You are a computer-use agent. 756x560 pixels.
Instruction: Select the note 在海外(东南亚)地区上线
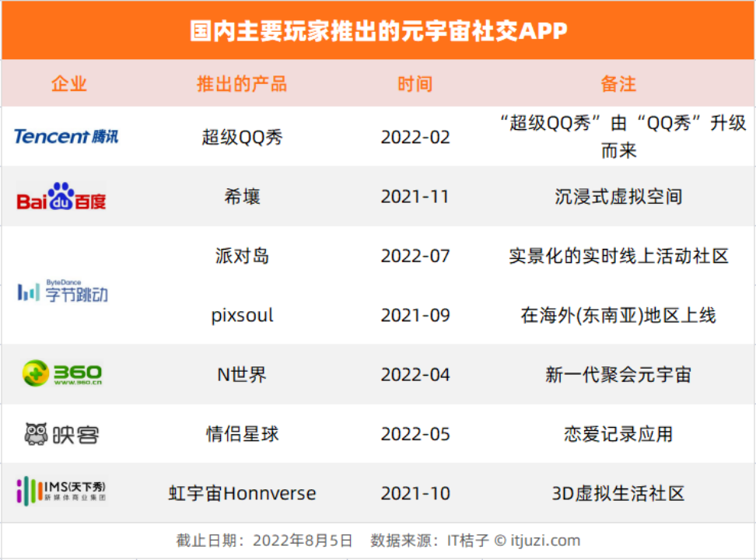tap(618, 315)
